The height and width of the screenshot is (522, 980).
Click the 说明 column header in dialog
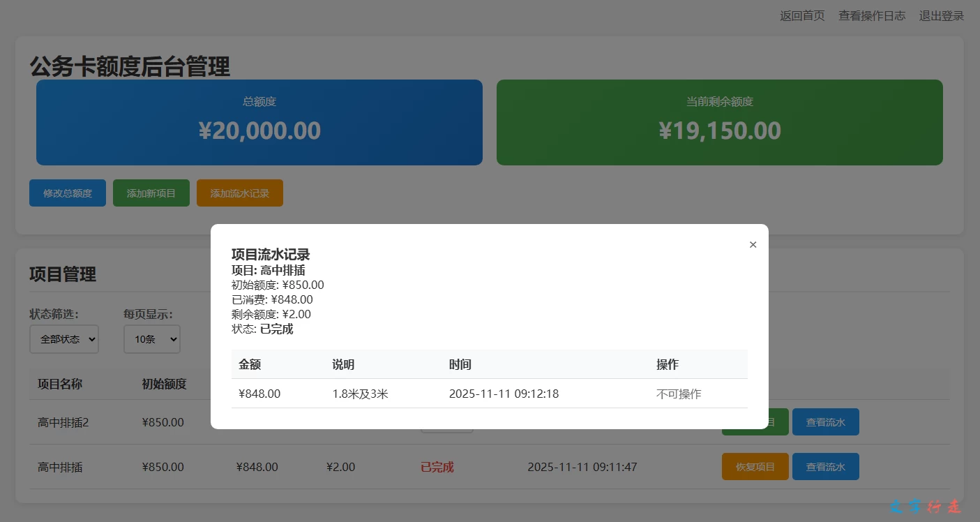click(343, 364)
